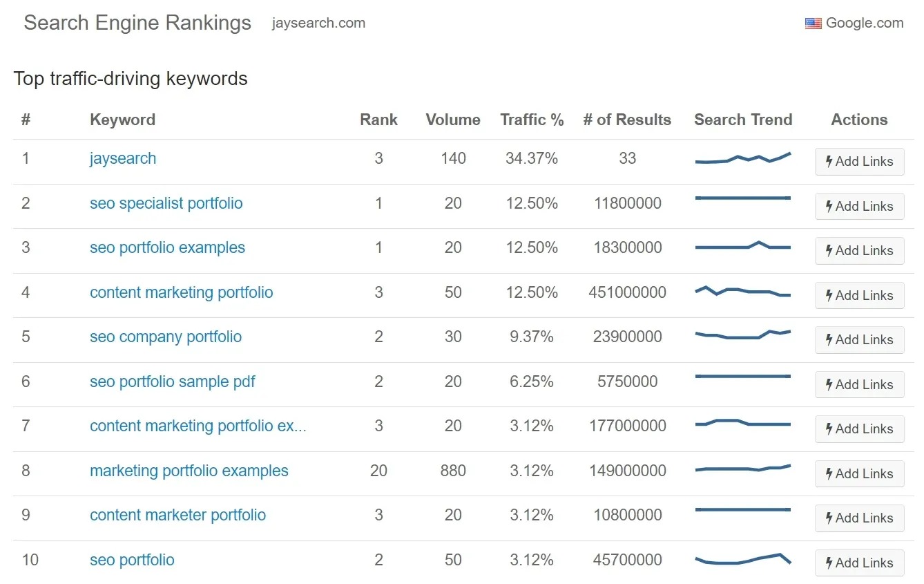This screenshot has width=924, height=584.
Task: Add links for seo portfolio, row 10
Action: coord(859,563)
